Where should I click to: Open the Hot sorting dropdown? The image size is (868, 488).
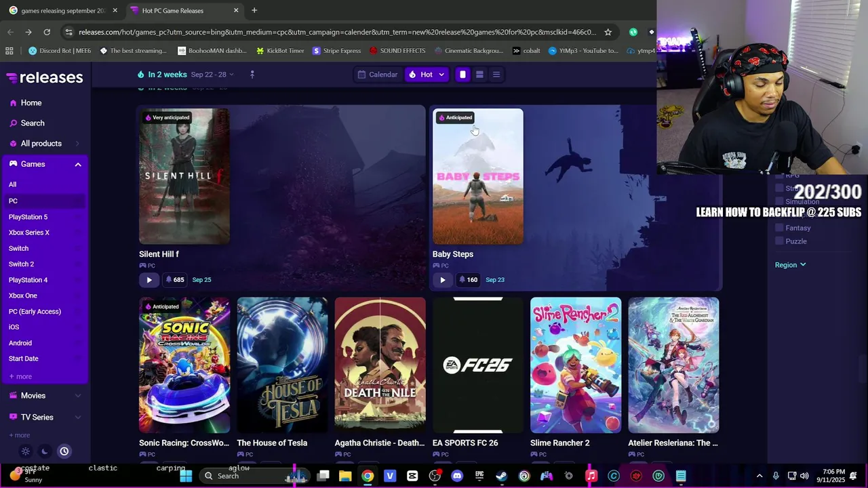[427, 75]
